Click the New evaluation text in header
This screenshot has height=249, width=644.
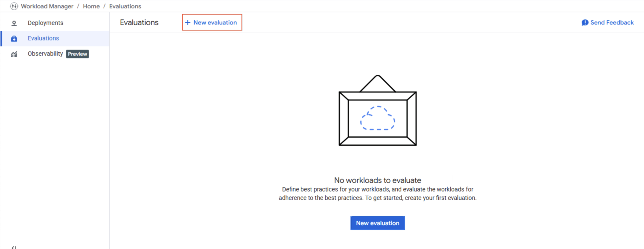[215, 22]
